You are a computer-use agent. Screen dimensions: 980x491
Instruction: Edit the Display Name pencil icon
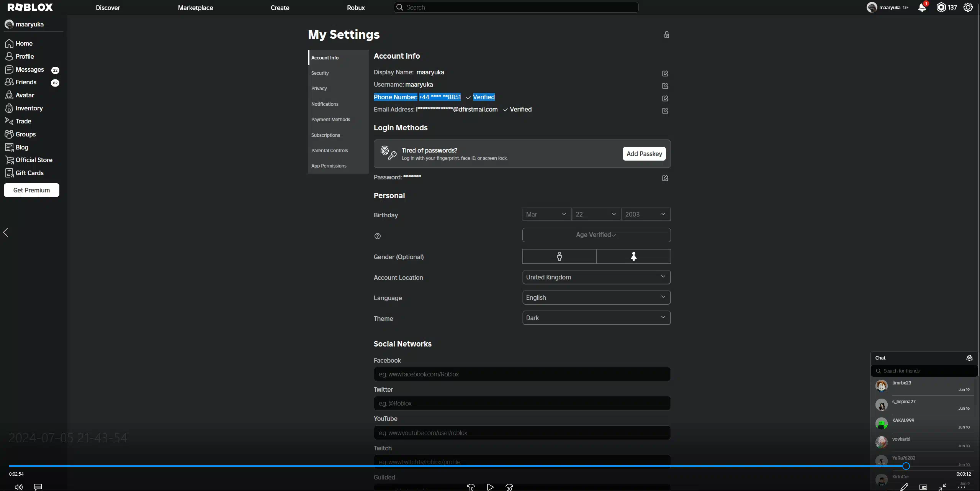point(665,73)
